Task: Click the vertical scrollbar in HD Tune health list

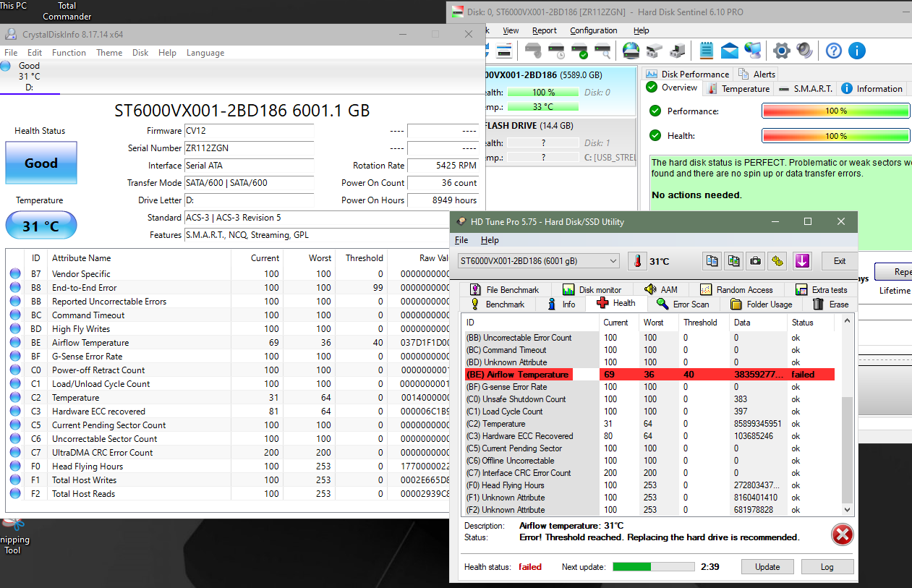Action: [x=848, y=448]
